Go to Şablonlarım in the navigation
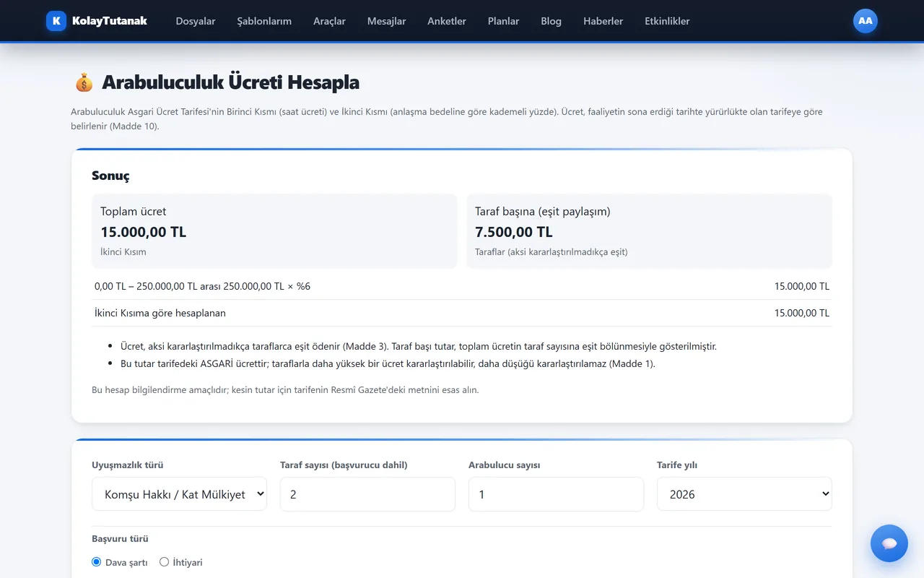The height and width of the screenshot is (578, 924). pyautogui.click(x=264, y=21)
